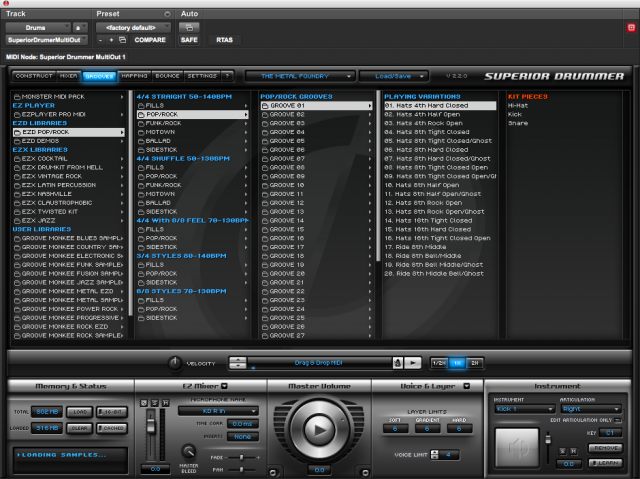
Task: Click the Key C1 input field
Action: pyautogui.click(x=610, y=432)
